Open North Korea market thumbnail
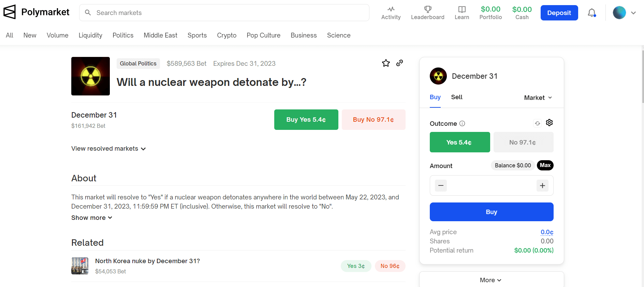 coord(80,266)
